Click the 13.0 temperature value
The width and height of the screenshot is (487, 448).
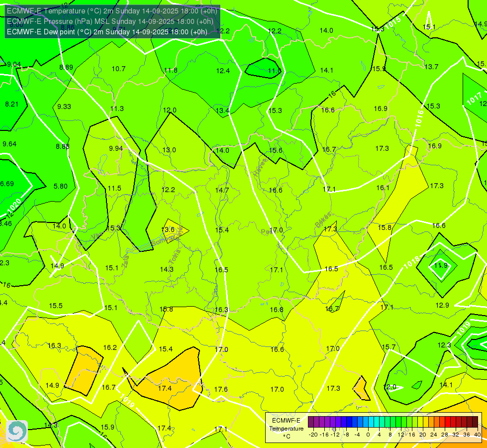click(169, 150)
